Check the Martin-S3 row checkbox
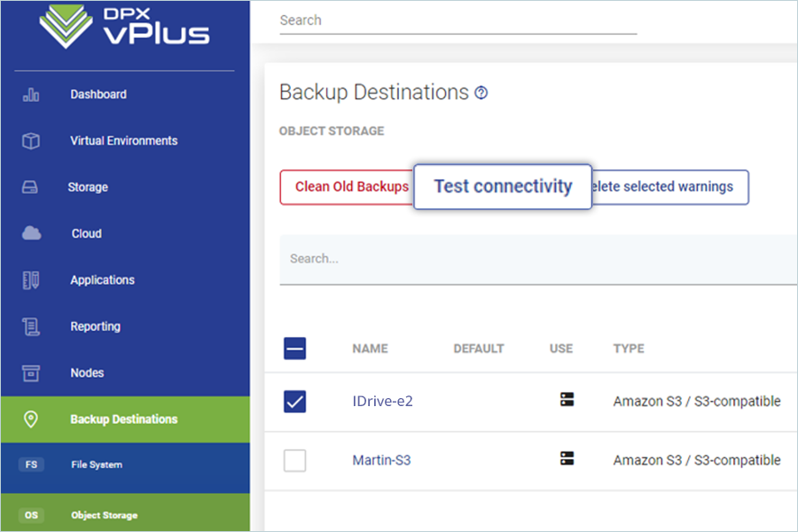The height and width of the screenshot is (532, 798). [295, 460]
